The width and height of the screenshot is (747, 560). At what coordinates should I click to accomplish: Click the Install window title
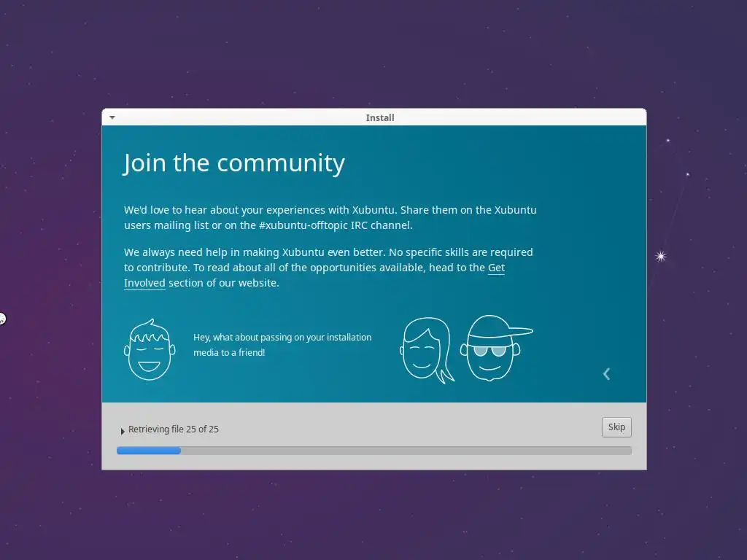pos(379,117)
